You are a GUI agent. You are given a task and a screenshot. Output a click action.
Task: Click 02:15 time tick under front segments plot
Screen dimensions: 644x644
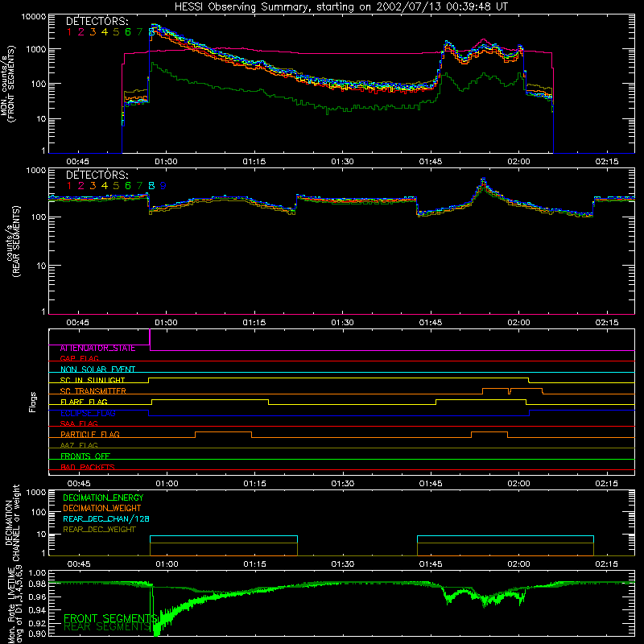point(607,162)
